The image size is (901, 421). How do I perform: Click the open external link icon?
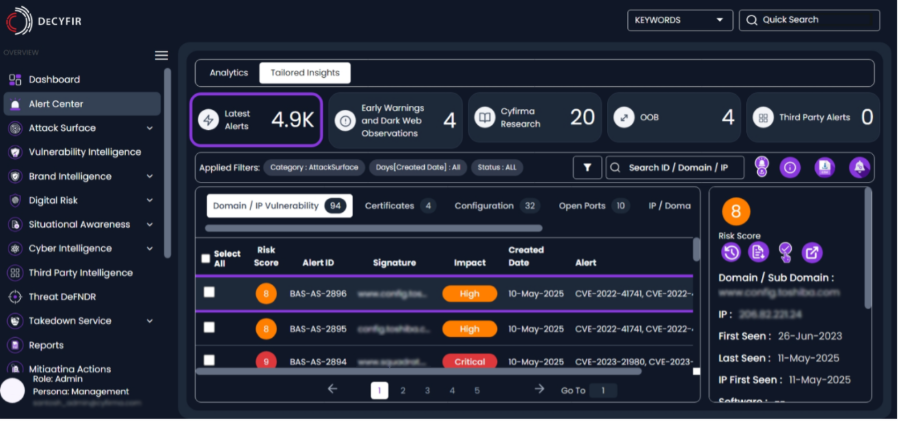tap(812, 252)
